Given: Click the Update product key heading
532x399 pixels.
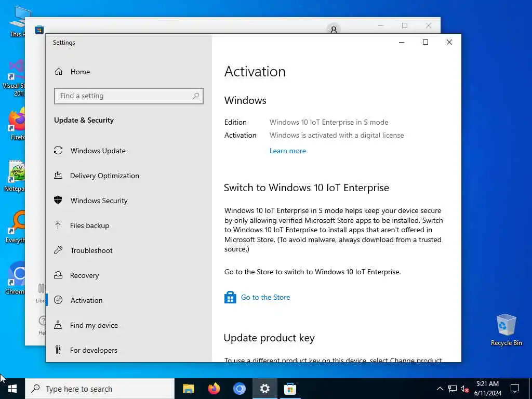Looking at the screenshot, I should tap(269, 338).
